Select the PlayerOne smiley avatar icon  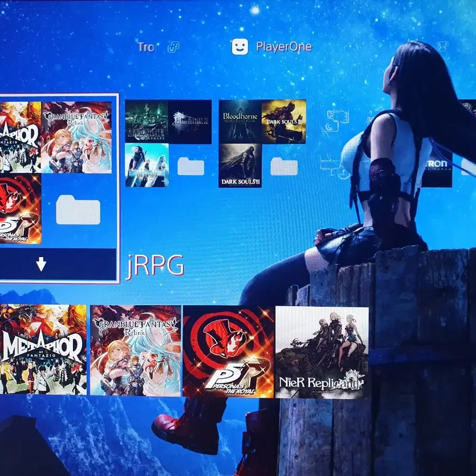click(x=240, y=47)
